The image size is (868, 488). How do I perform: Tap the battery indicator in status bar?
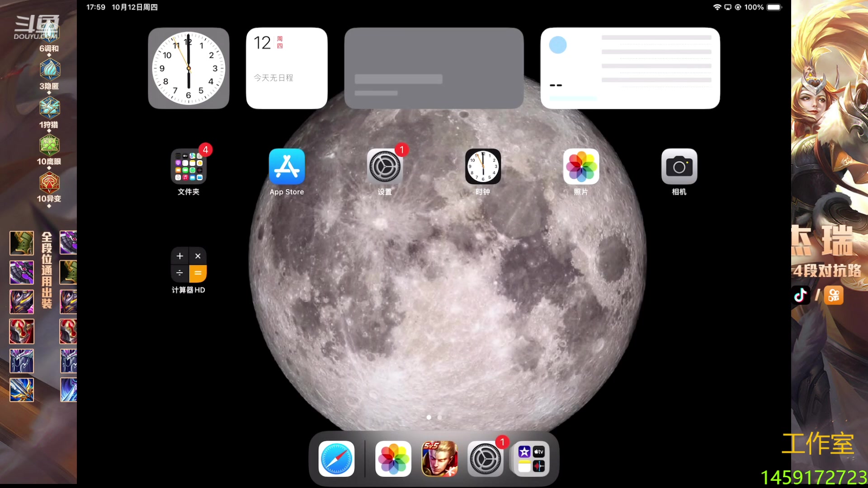[x=774, y=7]
